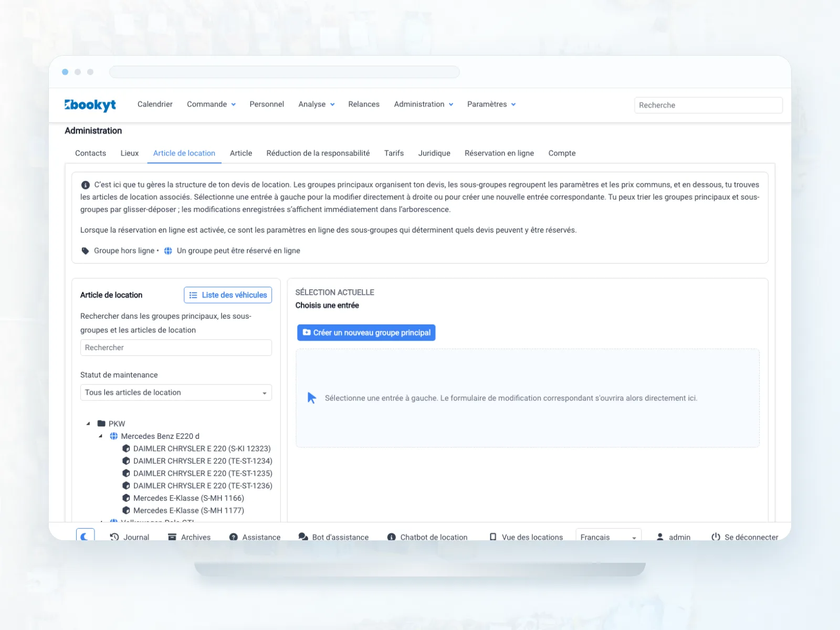Open Bot d'assistance chat icon

(x=303, y=537)
